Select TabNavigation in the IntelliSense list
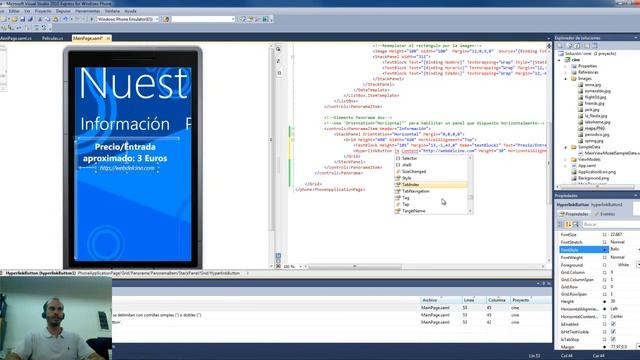 416,191
